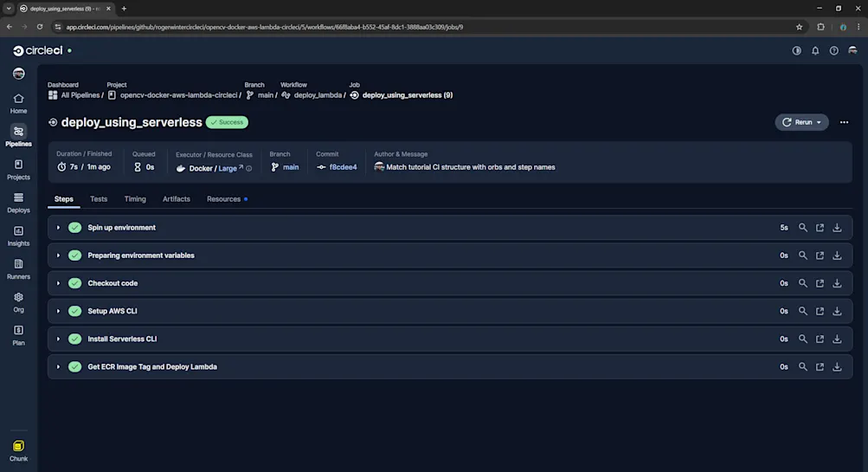Close the deploy_using_serverless browser tab
This screenshot has height=472, width=868.
tap(108, 9)
